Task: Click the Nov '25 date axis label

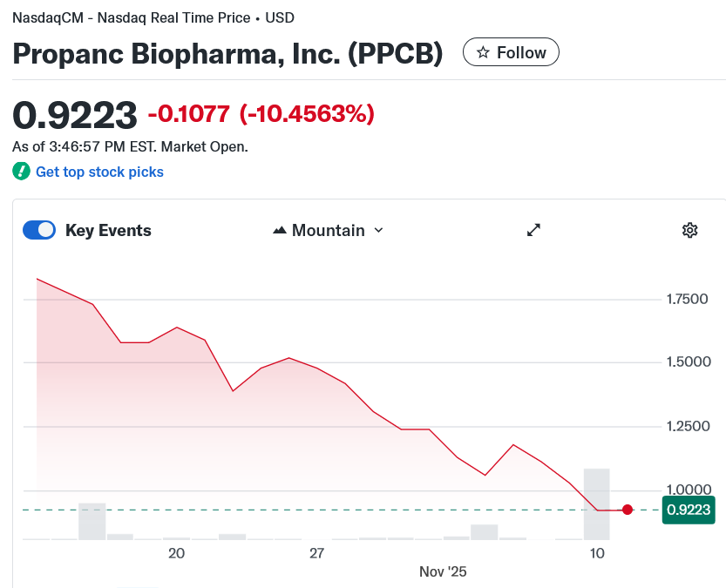Action: click(442, 571)
